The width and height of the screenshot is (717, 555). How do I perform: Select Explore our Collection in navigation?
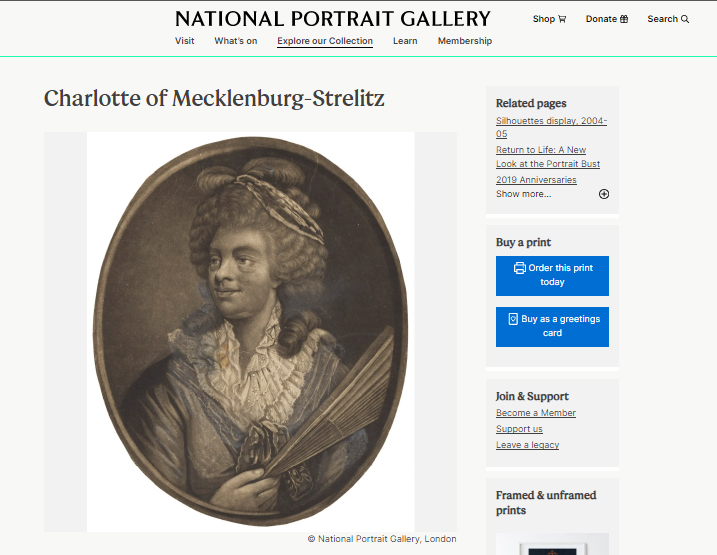(x=325, y=41)
